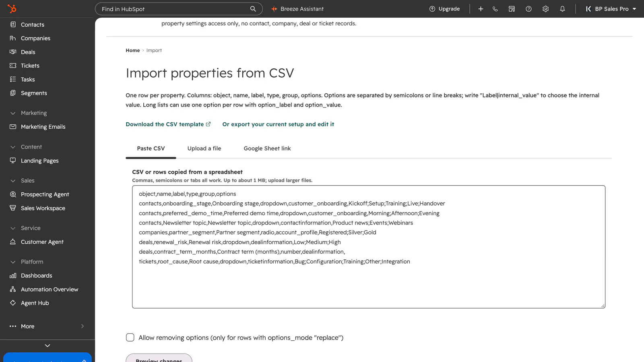The height and width of the screenshot is (362, 644).
Task: Open Breeze Assistant
Action: (x=297, y=9)
